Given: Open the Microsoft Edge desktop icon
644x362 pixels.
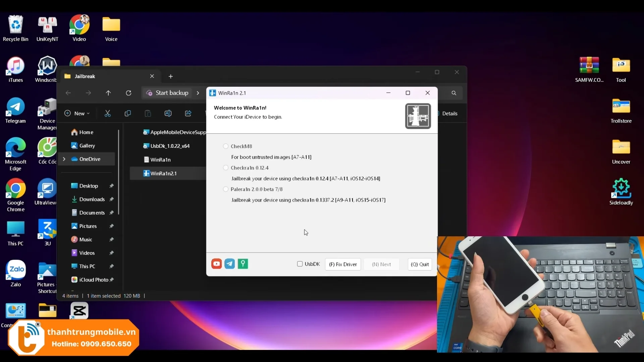Looking at the screenshot, I should click(15, 154).
